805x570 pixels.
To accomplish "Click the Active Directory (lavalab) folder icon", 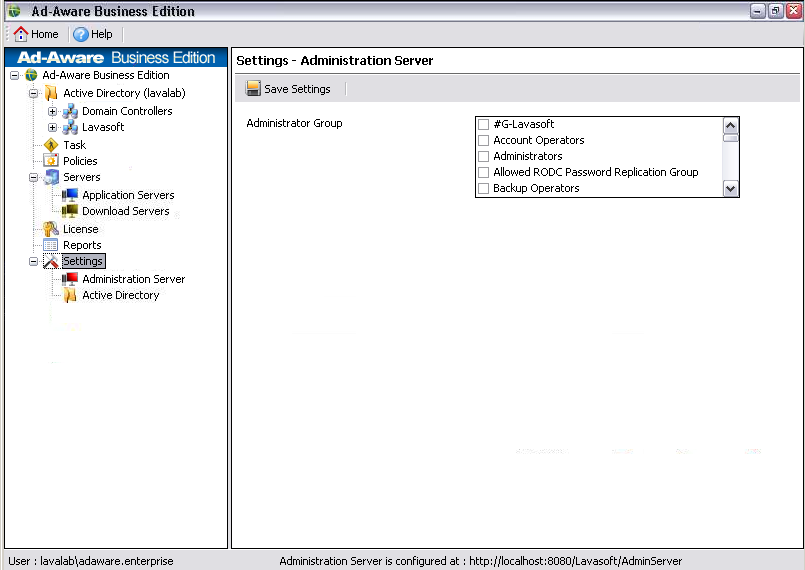I will pos(51,93).
